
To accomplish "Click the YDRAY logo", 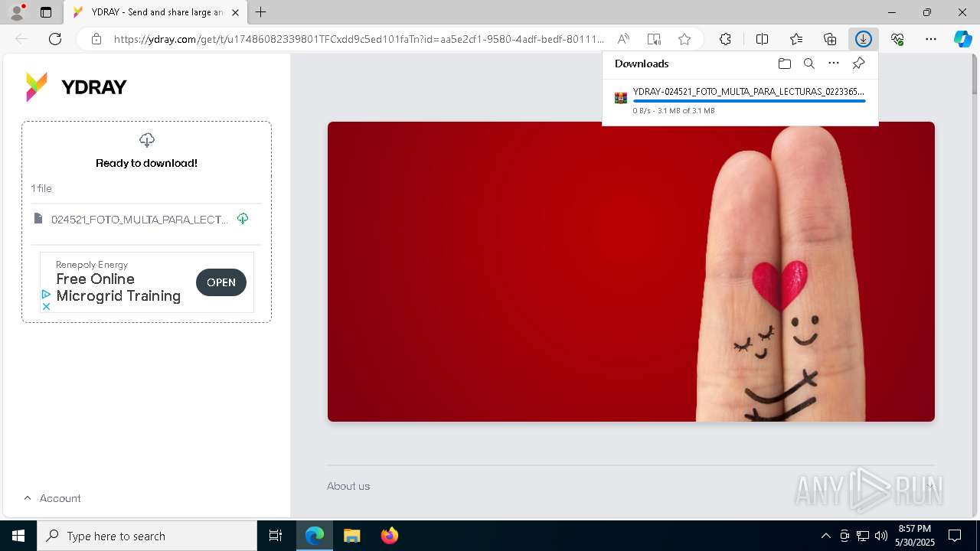I will pos(76,86).
